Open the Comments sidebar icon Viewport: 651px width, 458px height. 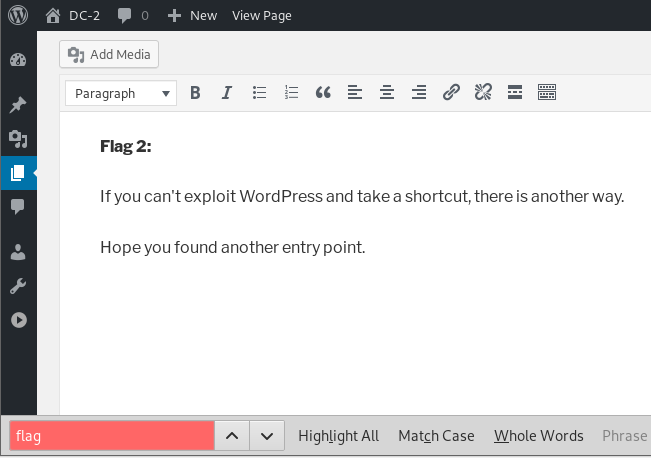click(x=18, y=206)
